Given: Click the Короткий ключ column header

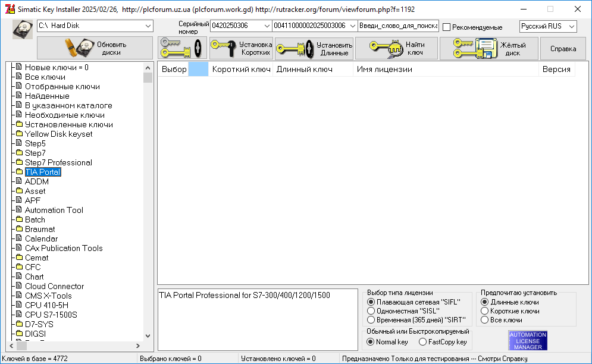Looking at the screenshot, I should (241, 69).
